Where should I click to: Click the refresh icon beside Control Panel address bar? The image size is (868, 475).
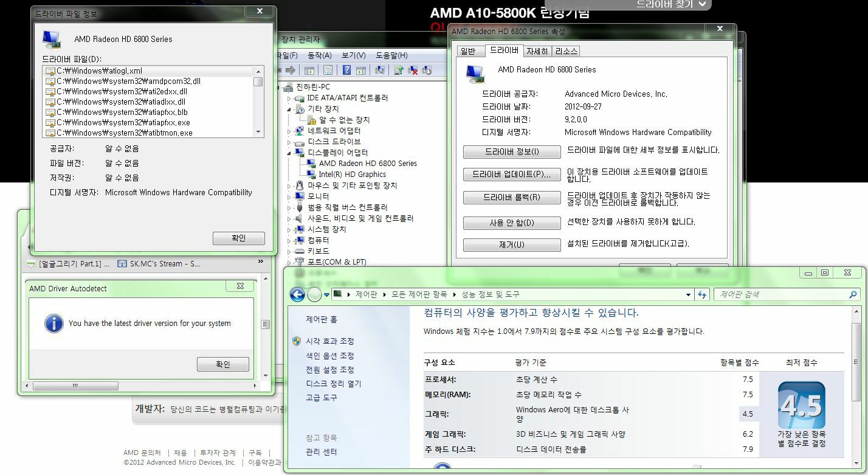pos(703,294)
